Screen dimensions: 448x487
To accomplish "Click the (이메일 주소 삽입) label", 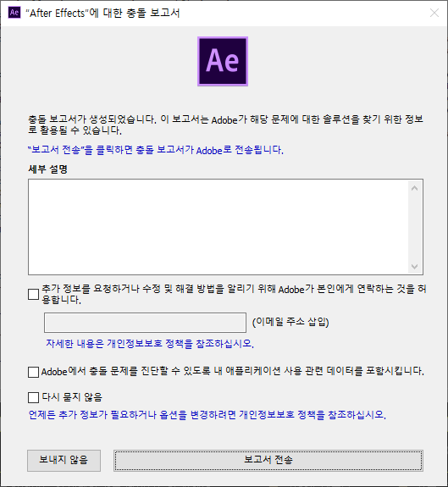I will (x=290, y=322).
